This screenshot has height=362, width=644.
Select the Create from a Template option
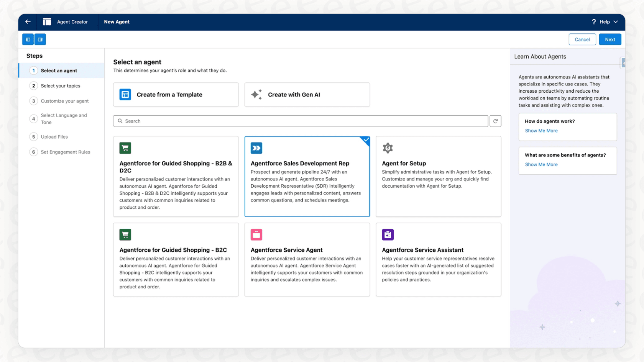tap(176, 95)
